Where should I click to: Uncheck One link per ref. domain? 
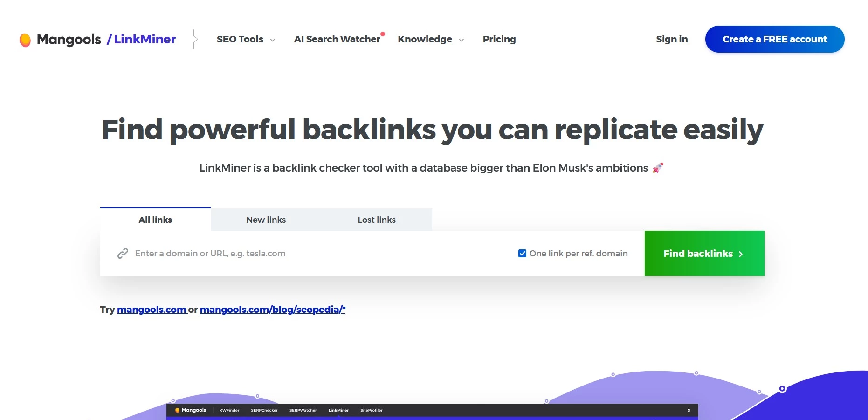click(523, 254)
